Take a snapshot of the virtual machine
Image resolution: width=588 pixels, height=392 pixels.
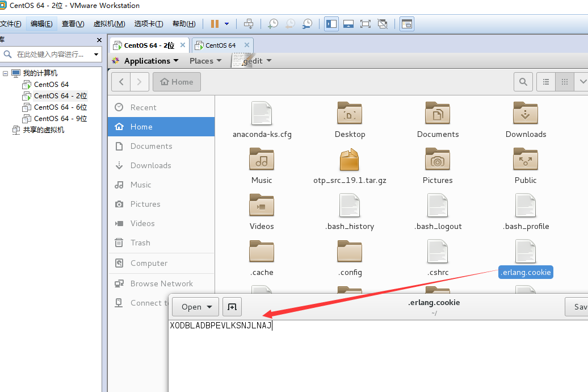click(273, 24)
